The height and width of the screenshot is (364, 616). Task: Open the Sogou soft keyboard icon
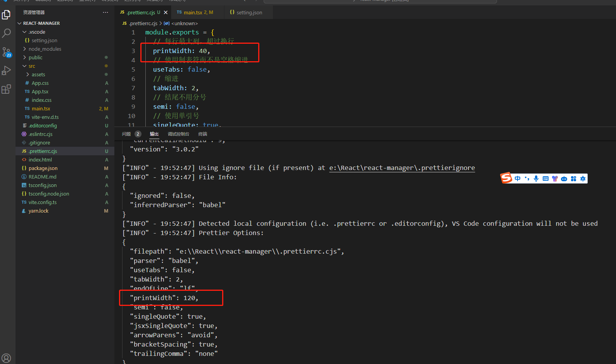(x=545, y=179)
